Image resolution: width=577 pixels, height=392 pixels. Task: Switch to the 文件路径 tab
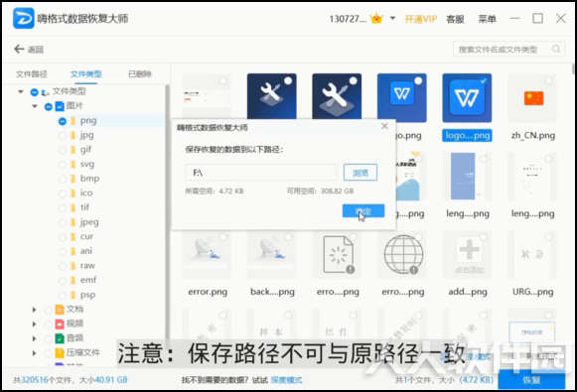(31, 73)
